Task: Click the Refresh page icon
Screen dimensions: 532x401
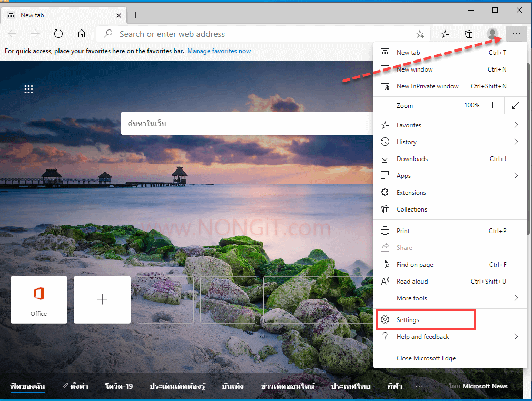Action: click(58, 34)
